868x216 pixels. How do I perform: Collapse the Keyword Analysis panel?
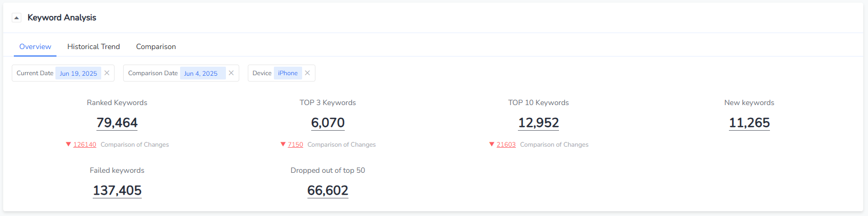pyautogui.click(x=17, y=18)
